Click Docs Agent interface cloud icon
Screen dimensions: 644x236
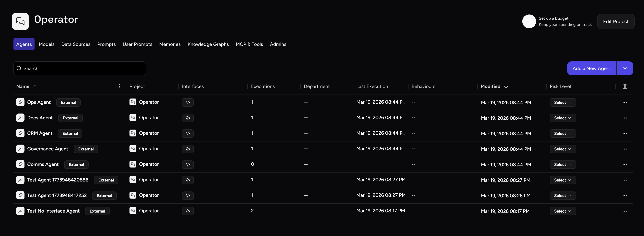[x=188, y=118]
